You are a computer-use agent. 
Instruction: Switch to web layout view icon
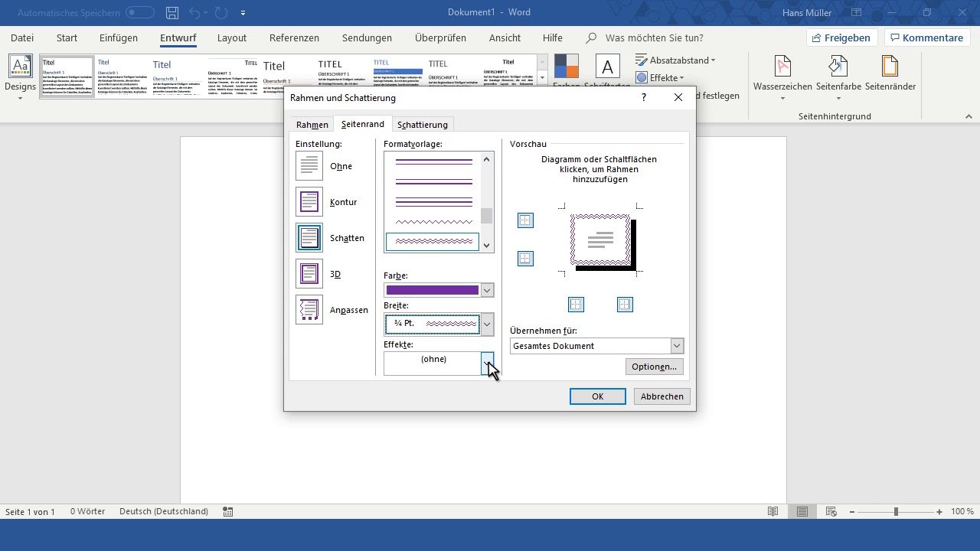[831, 511]
